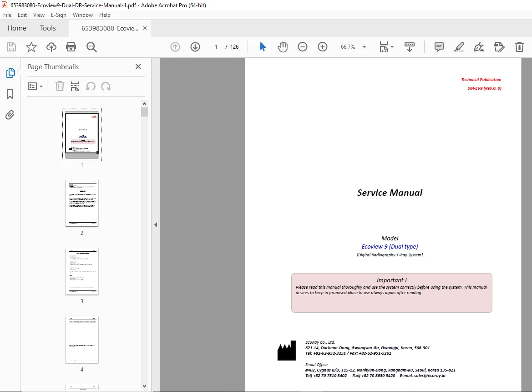The image size is (532, 392).
Task: Go to previous page arrow
Action: (175, 47)
